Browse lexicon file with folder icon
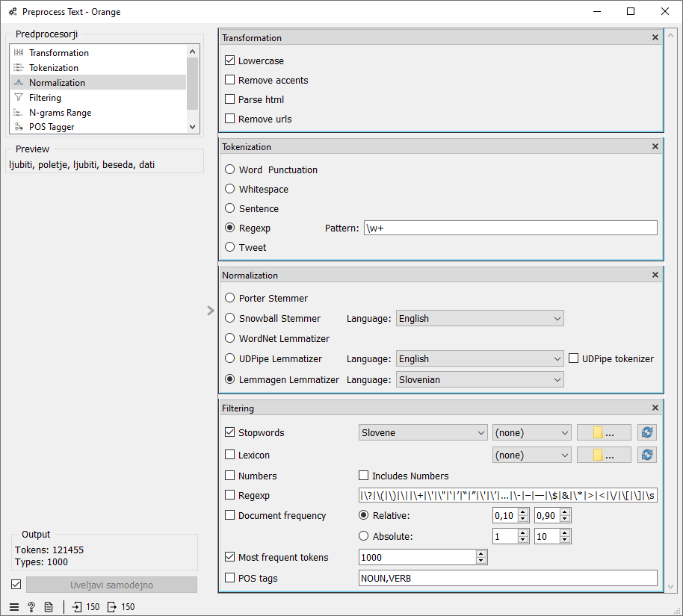This screenshot has height=616, width=683. [x=604, y=455]
